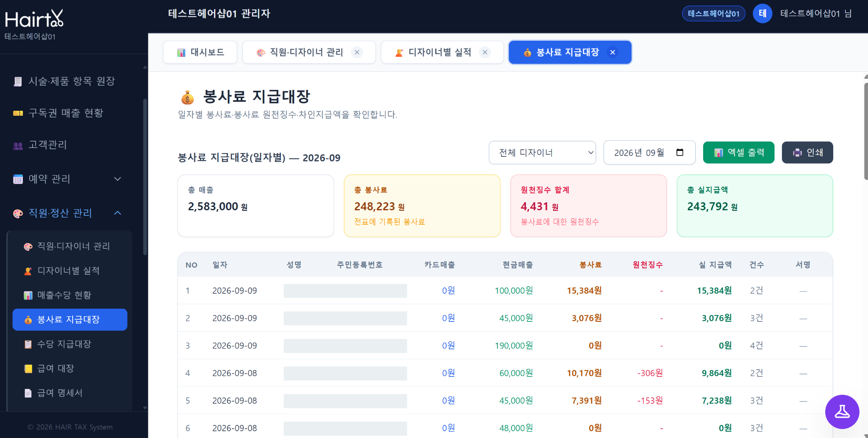Screen dimensions: 868x438
Task: Switch to the 대시보드 tab
Action: coord(200,52)
